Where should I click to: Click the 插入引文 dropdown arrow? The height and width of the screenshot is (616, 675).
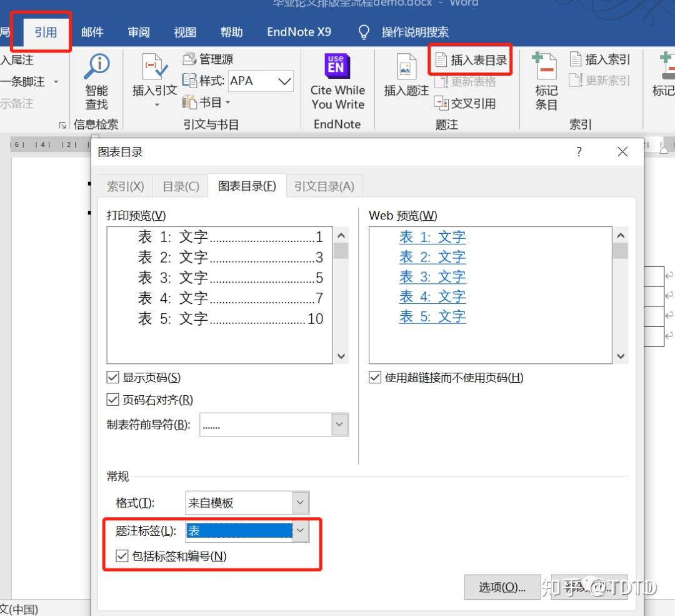157,104
